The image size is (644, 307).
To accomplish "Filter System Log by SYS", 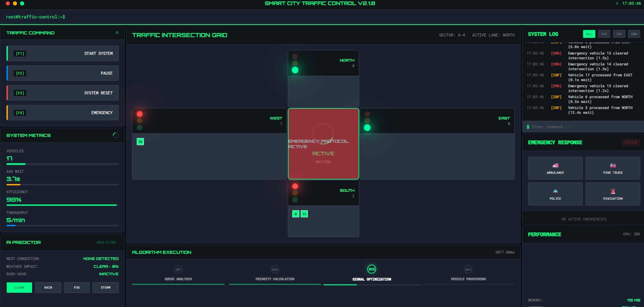I will coord(604,34).
